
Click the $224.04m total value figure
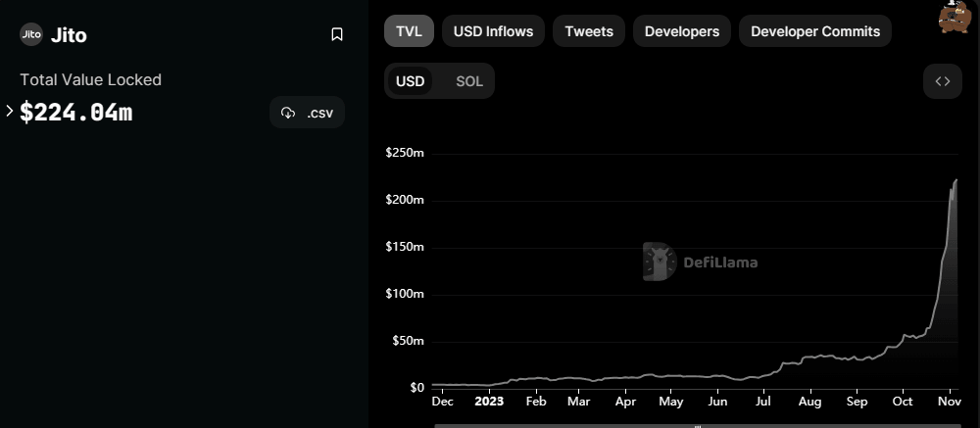click(x=76, y=113)
